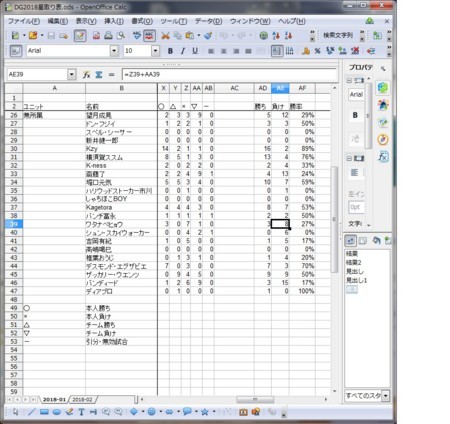This screenshot has width=450, height=424.
Task: Click the Print document icon
Action: tap(108, 35)
